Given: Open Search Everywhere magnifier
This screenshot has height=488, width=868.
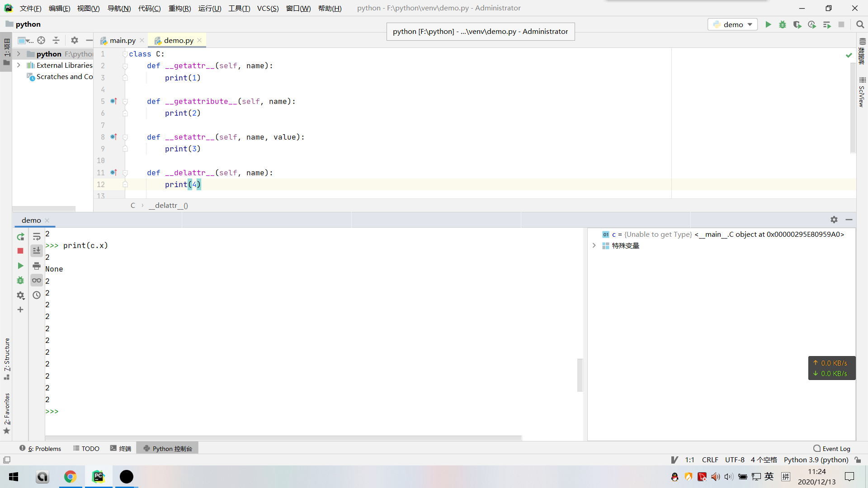Looking at the screenshot, I should (x=860, y=24).
